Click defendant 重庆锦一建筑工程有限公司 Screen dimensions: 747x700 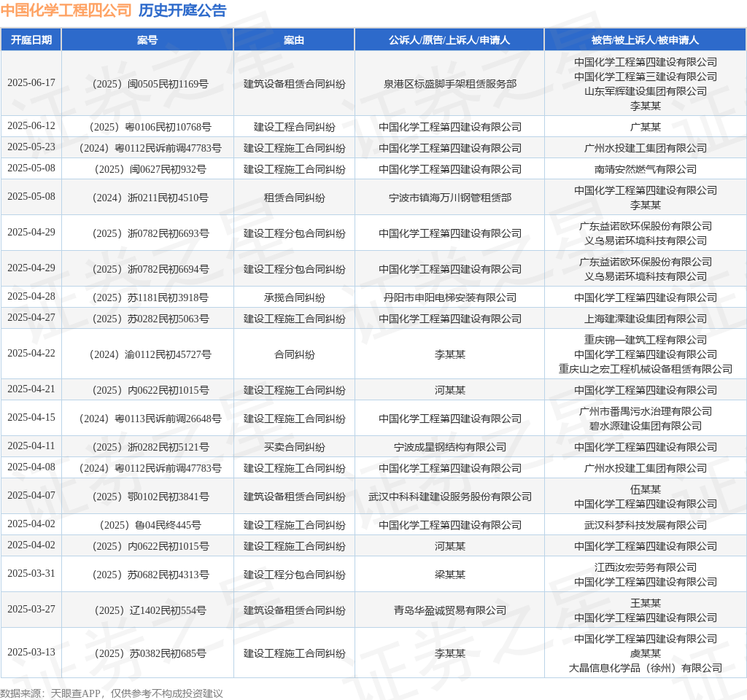click(x=646, y=340)
